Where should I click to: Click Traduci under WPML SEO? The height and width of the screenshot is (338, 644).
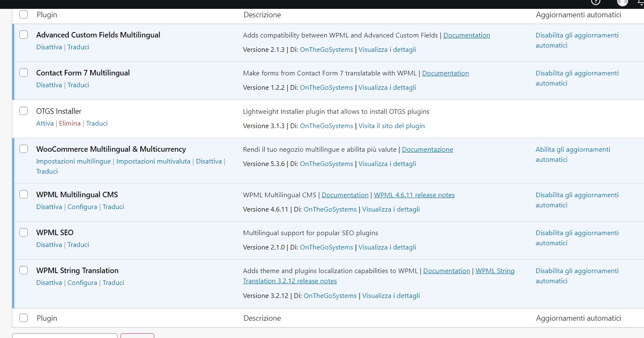tap(78, 244)
